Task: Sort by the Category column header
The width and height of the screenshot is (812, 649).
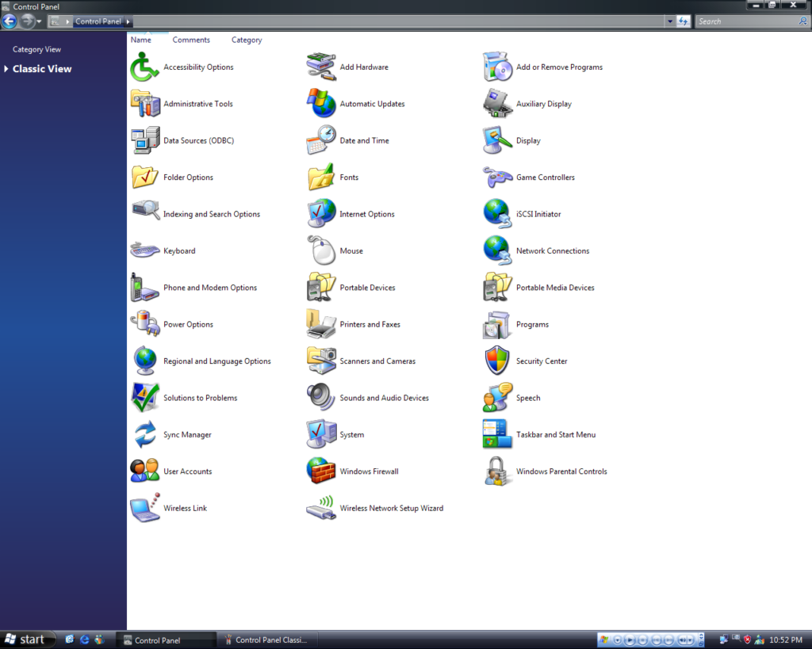Action: click(247, 40)
